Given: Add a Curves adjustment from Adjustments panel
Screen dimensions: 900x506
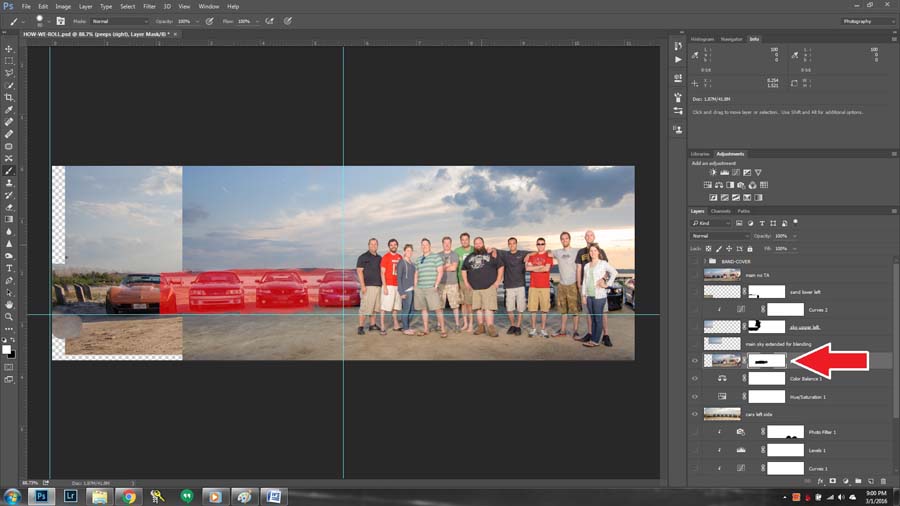Looking at the screenshot, I should (x=736, y=172).
